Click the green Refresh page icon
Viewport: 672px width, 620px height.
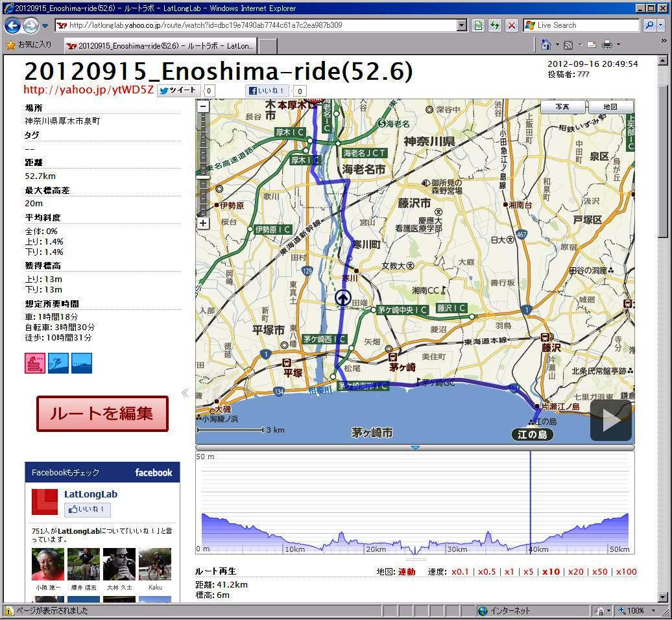click(495, 25)
